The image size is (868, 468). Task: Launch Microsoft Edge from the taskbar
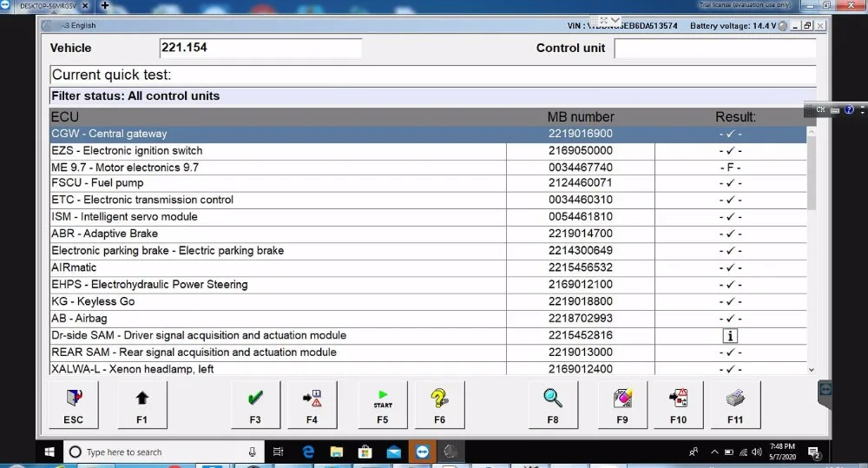308,452
